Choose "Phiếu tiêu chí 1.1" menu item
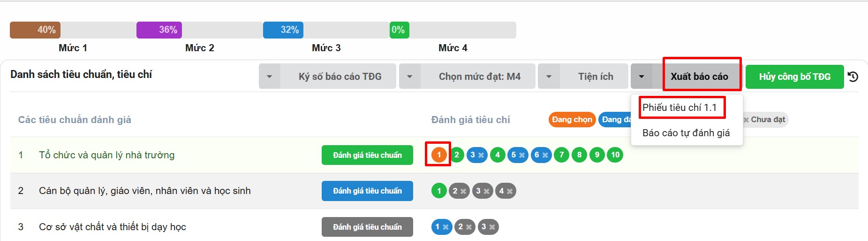 click(679, 108)
